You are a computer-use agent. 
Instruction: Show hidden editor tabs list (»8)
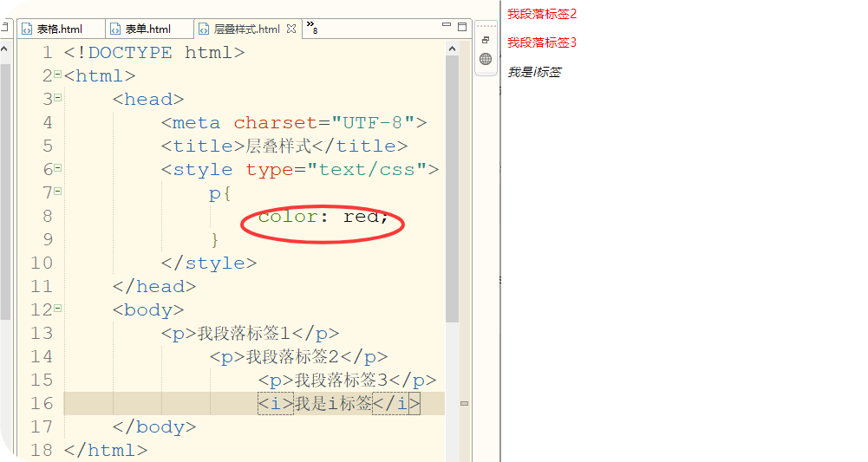[x=312, y=27]
